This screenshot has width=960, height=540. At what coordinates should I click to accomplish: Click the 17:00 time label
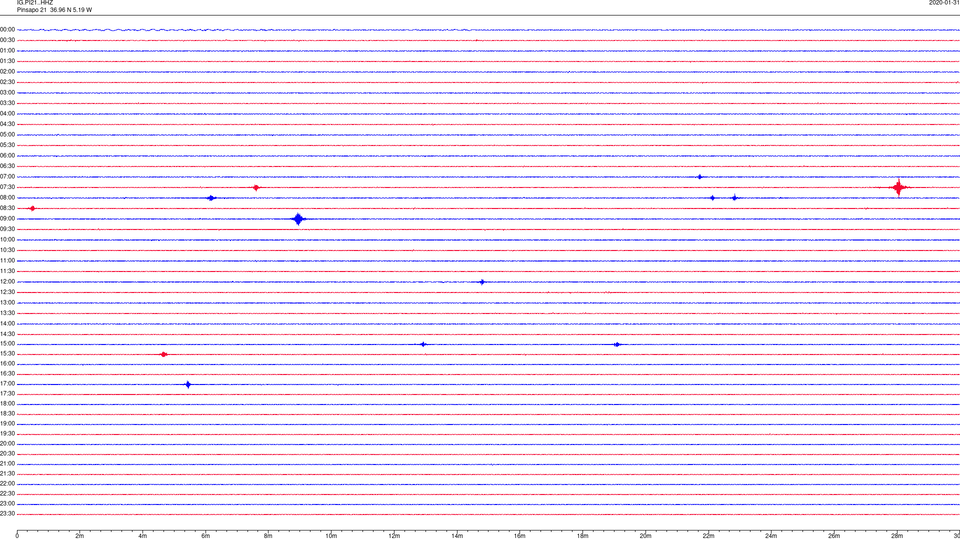tap(7, 384)
